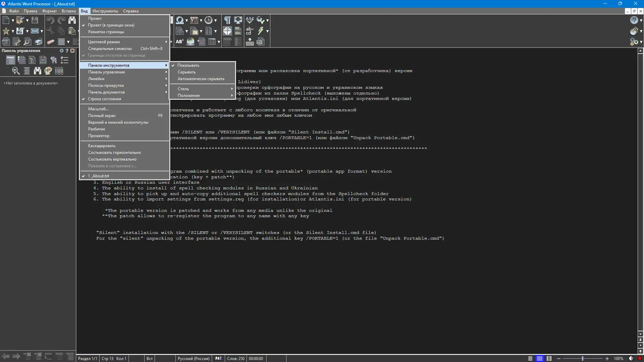Image resolution: width=644 pixels, height=362 pixels.
Task: Click the Print printer icon
Action: coord(39,42)
